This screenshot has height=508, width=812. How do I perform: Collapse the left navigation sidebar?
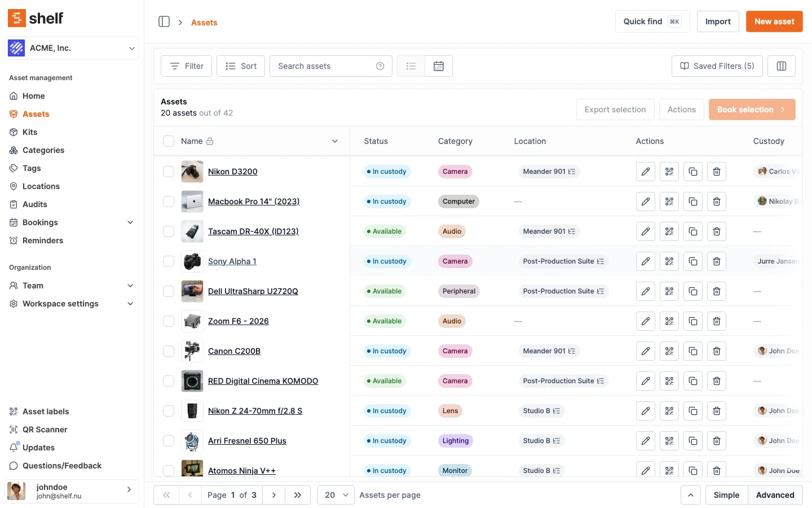(x=164, y=21)
